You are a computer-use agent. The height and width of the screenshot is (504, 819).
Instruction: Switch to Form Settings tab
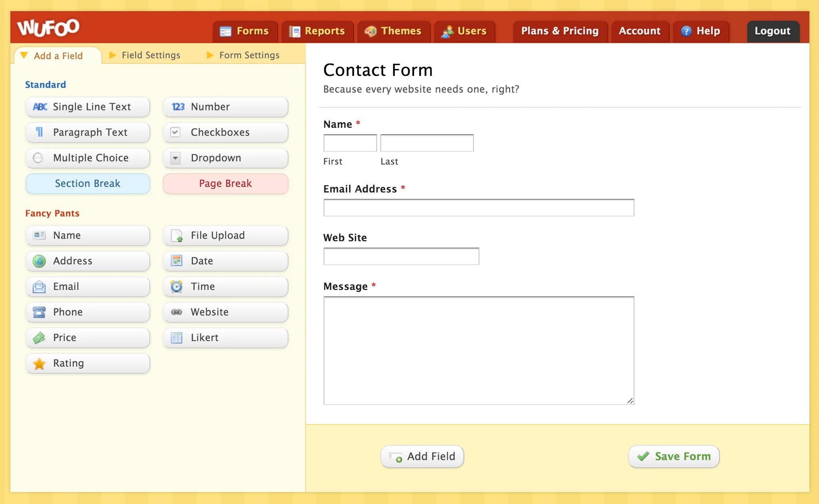[x=243, y=55]
